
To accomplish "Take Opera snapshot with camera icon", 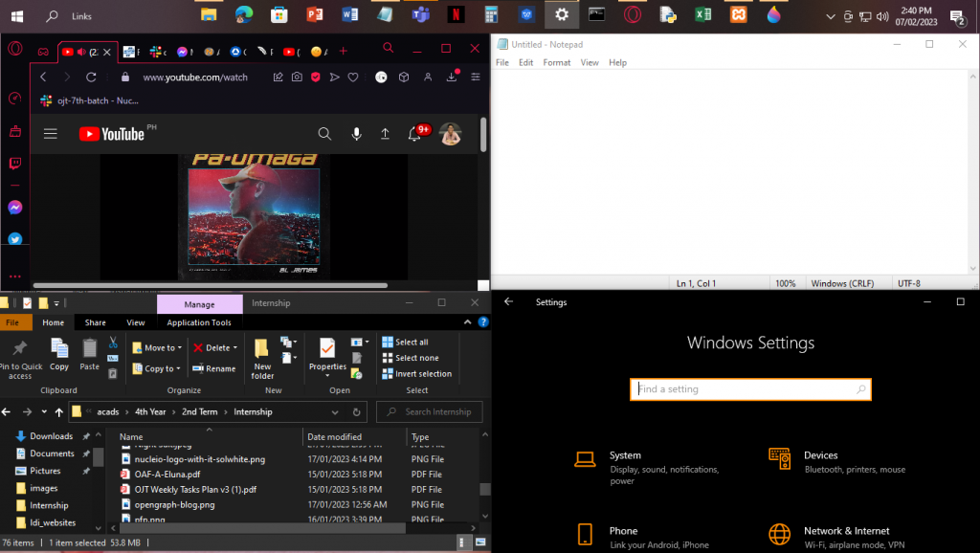I will tap(297, 77).
